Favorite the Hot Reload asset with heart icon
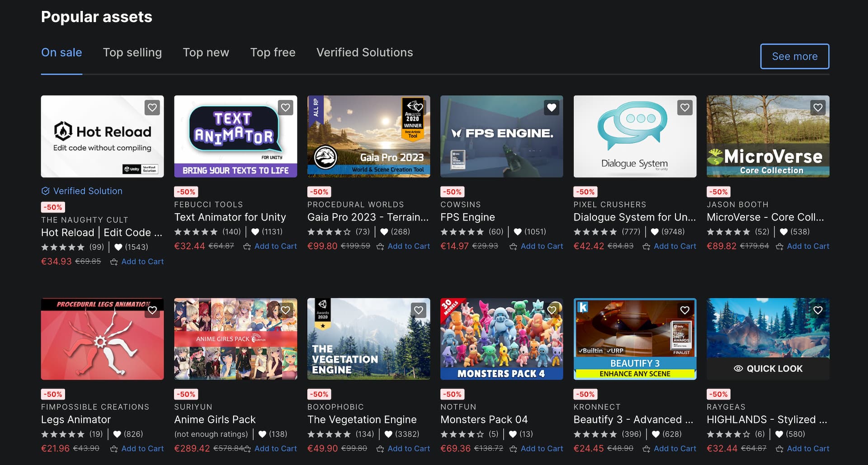This screenshot has height=465, width=868. point(152,108)
